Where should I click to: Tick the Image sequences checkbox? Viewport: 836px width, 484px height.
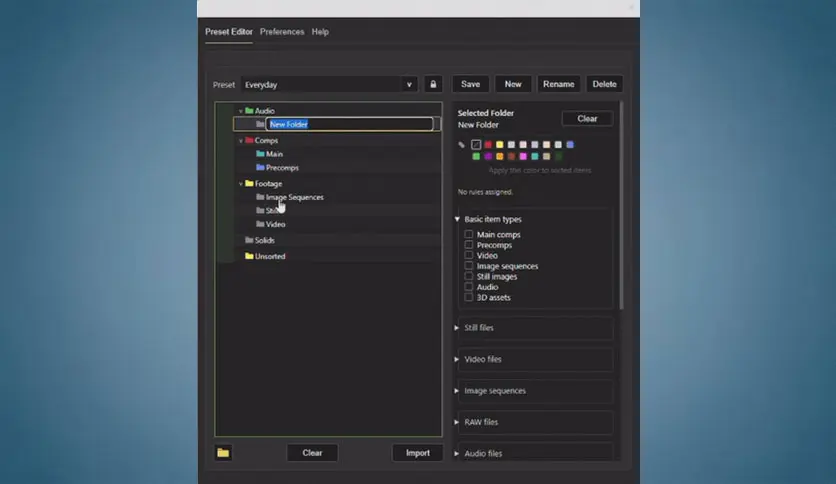[x=469, y=265]
